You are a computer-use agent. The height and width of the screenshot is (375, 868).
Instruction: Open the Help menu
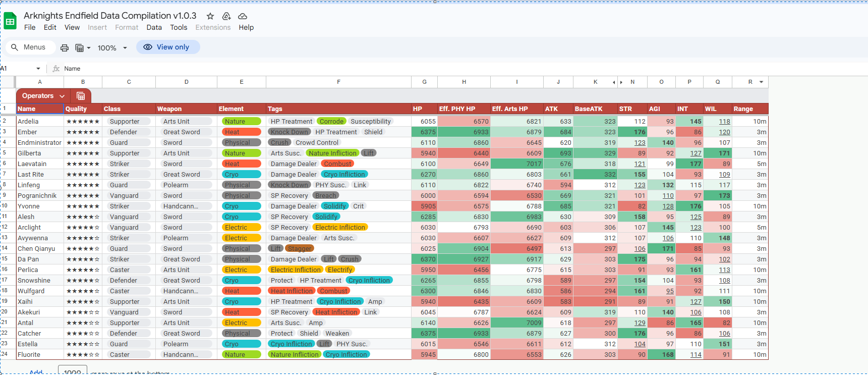coord(246,27)
